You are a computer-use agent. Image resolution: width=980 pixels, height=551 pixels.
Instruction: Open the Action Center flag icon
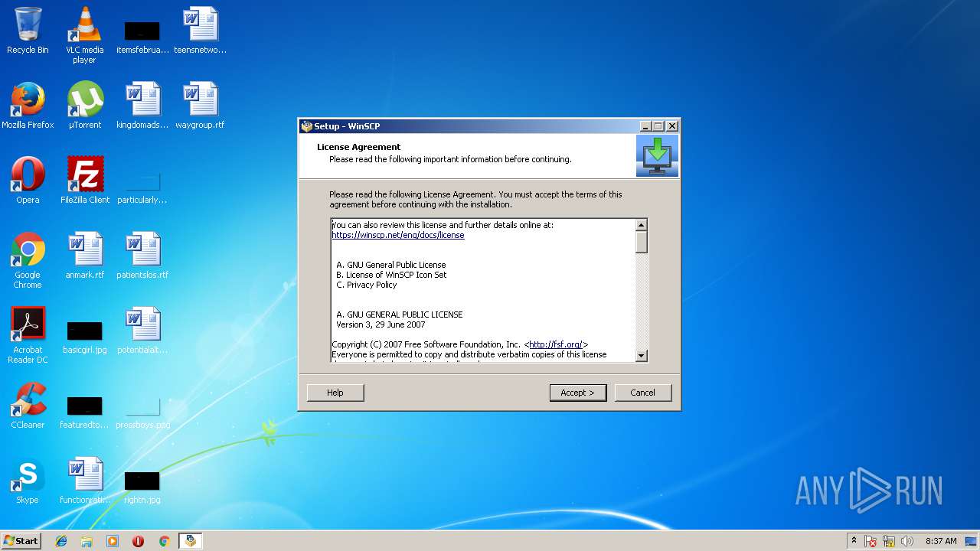click(871, 541)
